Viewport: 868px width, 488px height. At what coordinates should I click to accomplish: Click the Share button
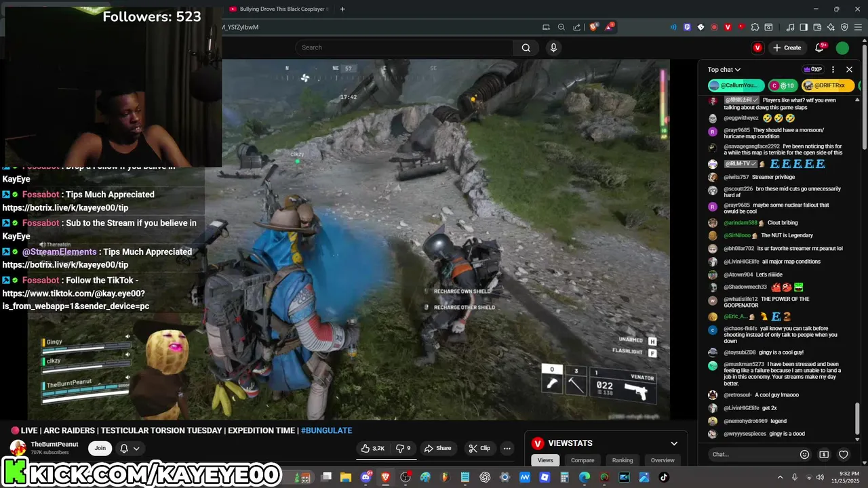[x=437, y=448]
